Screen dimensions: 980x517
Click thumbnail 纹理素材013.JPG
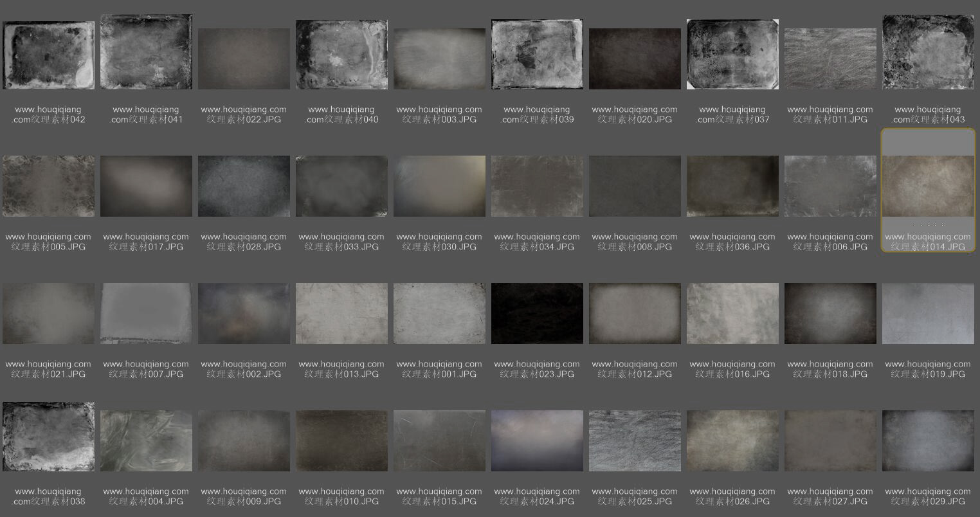(x=341, y=313)
